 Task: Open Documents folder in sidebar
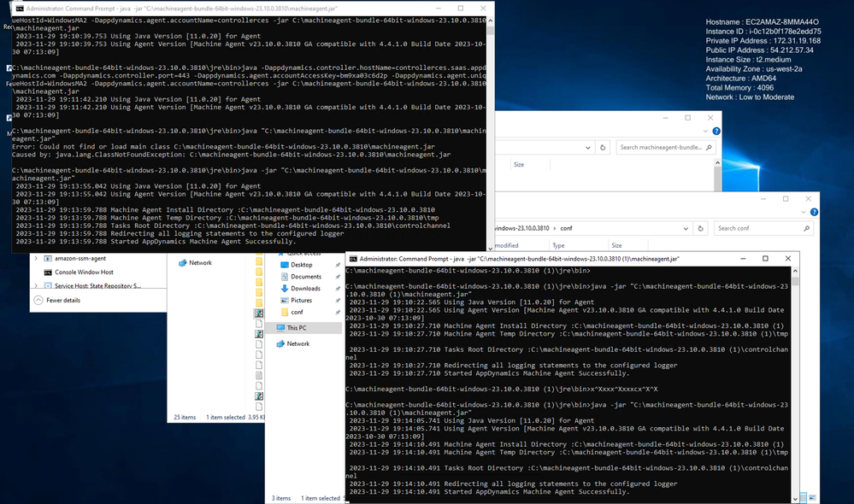305,277
